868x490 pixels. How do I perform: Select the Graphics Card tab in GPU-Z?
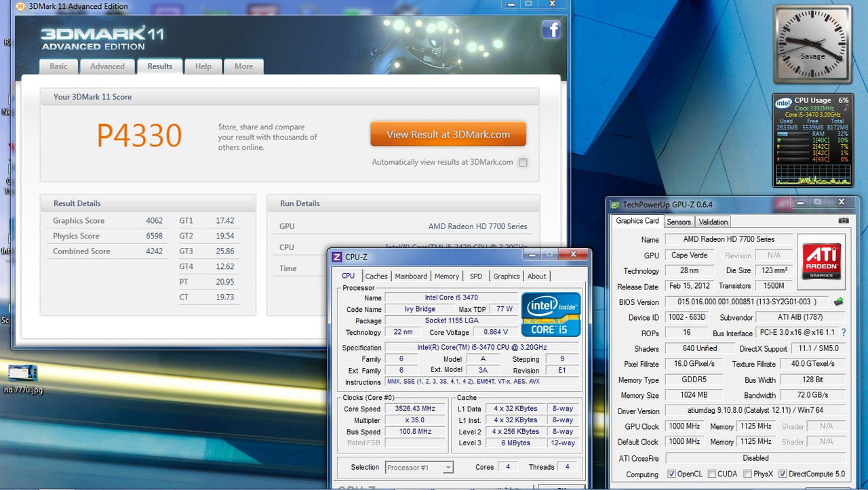pos(637,221)
